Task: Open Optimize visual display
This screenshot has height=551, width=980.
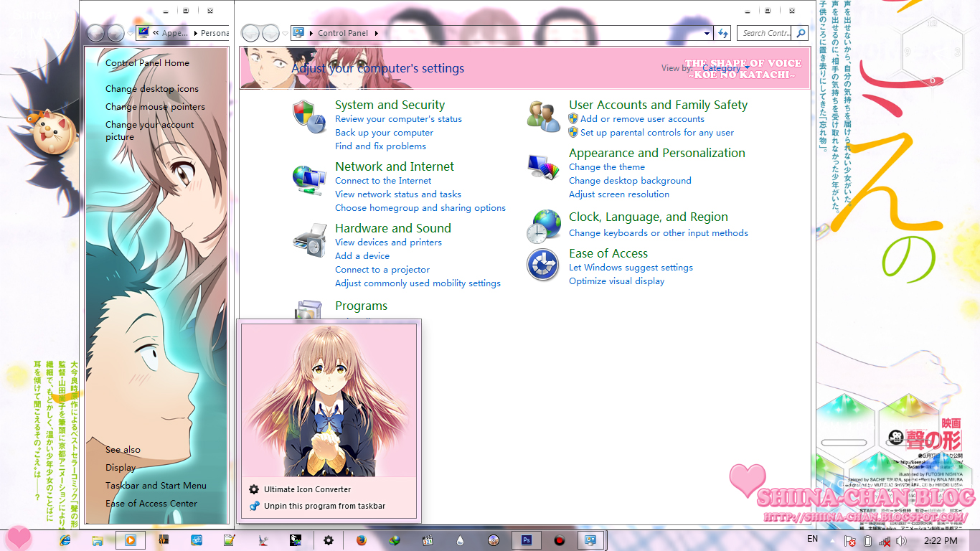Action: click(616, 281)
